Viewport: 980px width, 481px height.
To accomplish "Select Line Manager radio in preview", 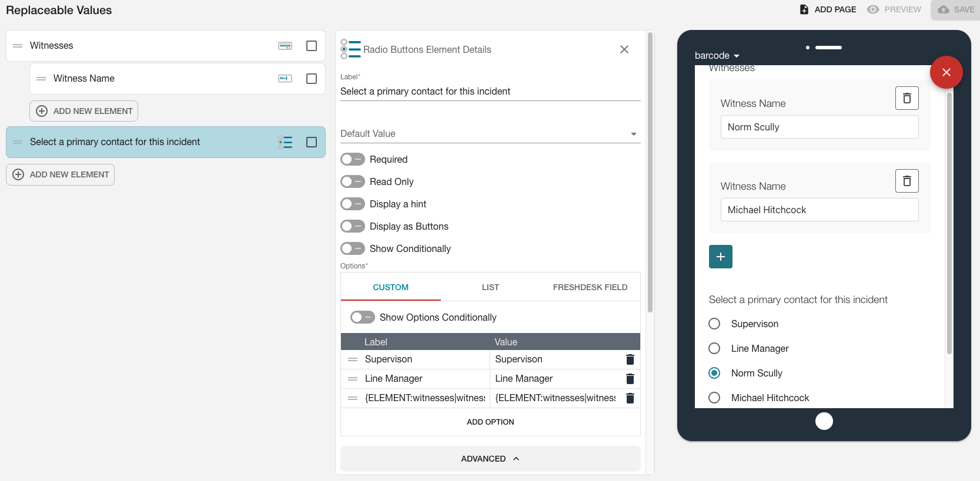I will (714, 348).
